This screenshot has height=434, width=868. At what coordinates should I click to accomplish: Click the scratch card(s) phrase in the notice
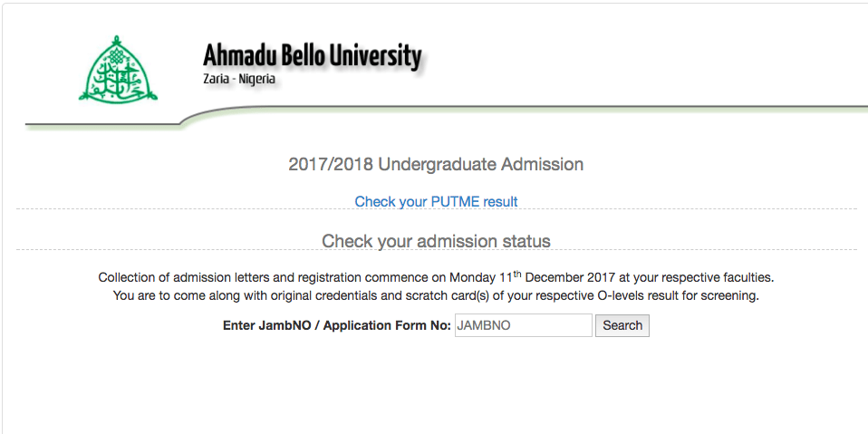click(x=450, y=295)
